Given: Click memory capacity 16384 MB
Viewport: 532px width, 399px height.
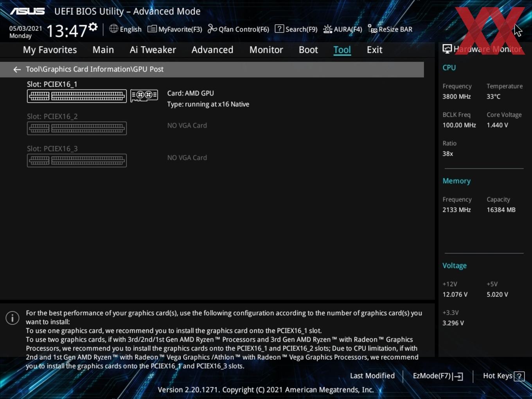Looking at the screenshot, I should pos(501,210).
